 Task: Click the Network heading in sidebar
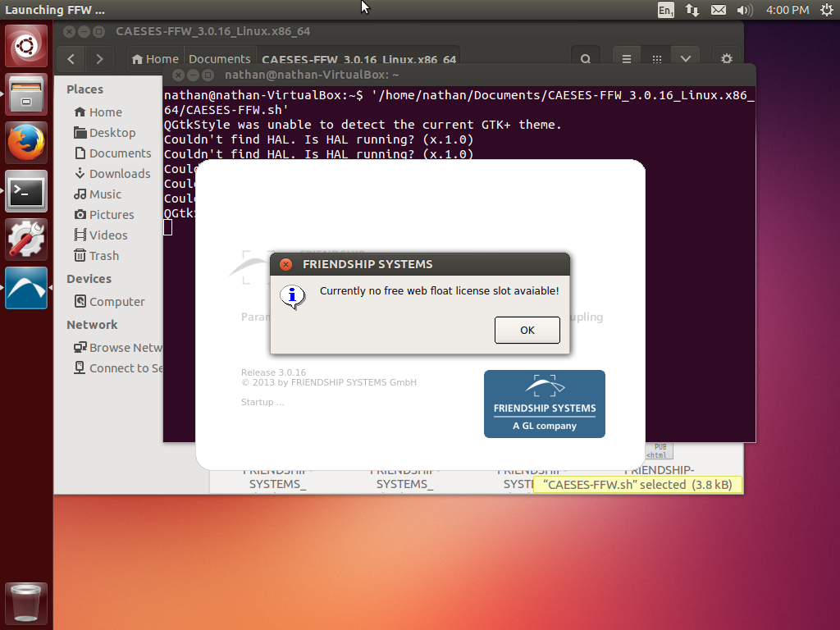point(92,325)
